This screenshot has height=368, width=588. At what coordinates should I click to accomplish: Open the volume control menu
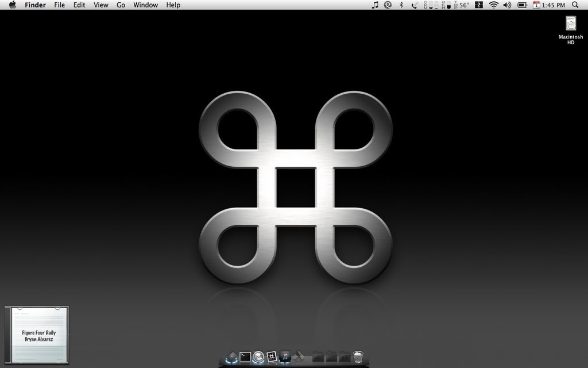point(507,5)
